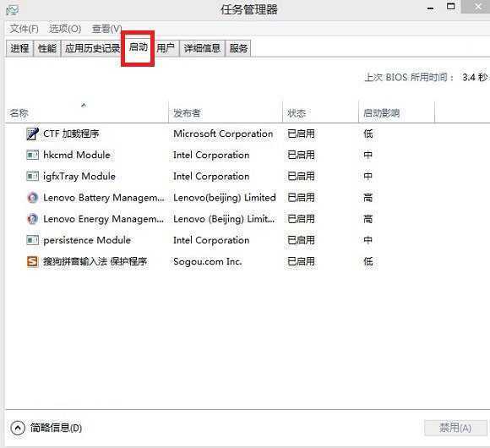The image size is (490, 448).
Task: Select the 搜狗拼音输入法 保护程序 entry
Action: [95, 261]
